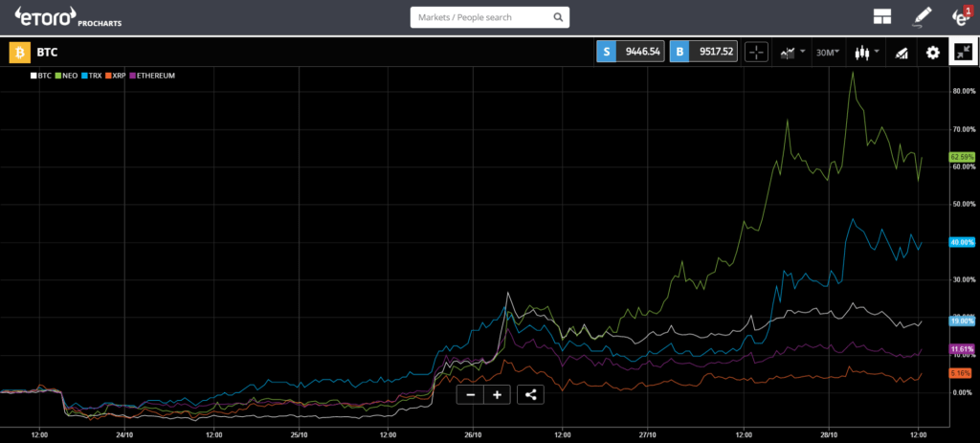The width and height of the screenshot is (980, 443).
Task: Toggle the crosshair cursor tool
Action: (756, 53)
